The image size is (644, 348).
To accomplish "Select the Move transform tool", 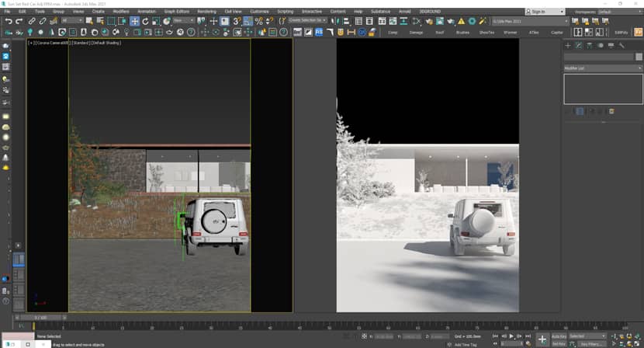I will coord(134,21).
